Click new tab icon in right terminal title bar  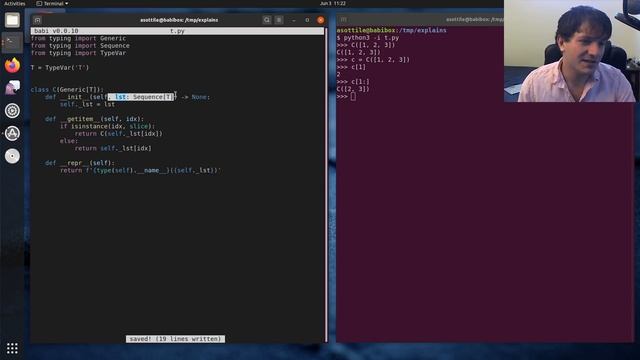pos(344,20)
